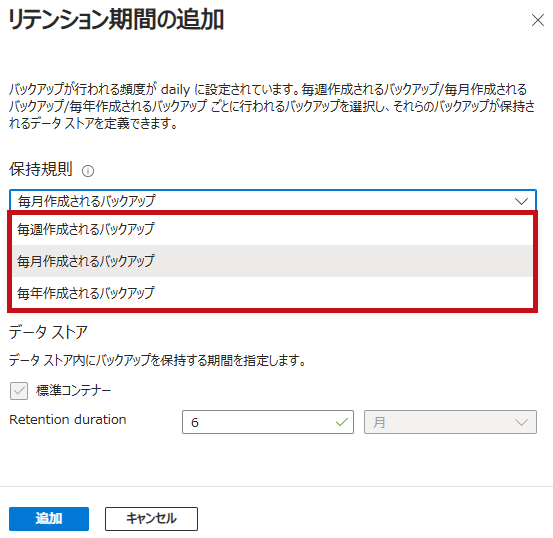The width and height of the screenshot is (553, 538).
Task: Pick 毎年作成されるバックアップ option
Action: point(272,293)
